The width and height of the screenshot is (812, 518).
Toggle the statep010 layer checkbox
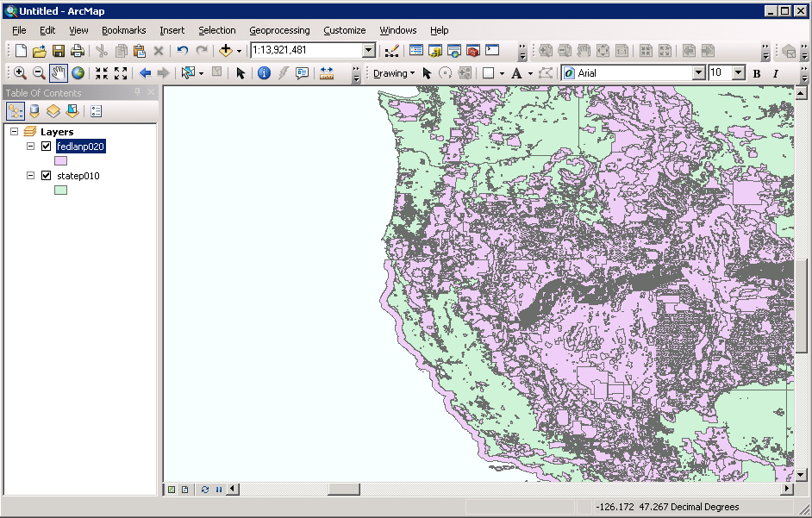click(x=47, y=176)
